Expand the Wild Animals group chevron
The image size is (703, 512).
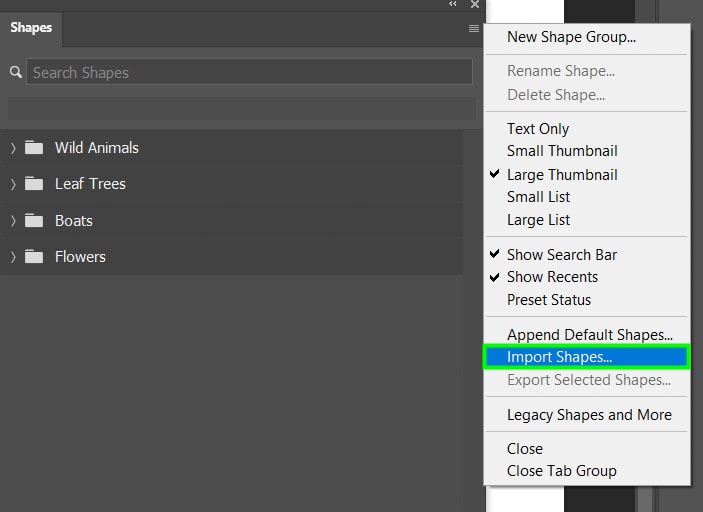tap(13, 148)
